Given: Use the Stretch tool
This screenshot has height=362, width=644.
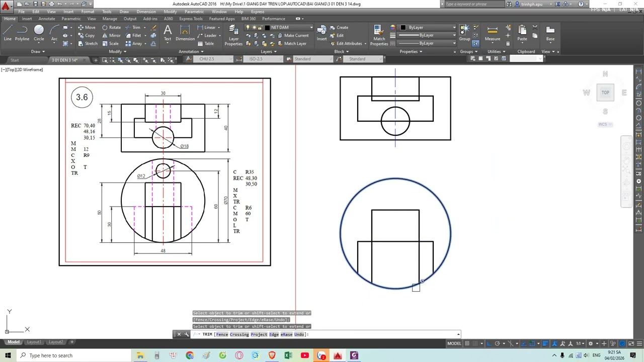Looking at the screenshot, I should (88, 44).
